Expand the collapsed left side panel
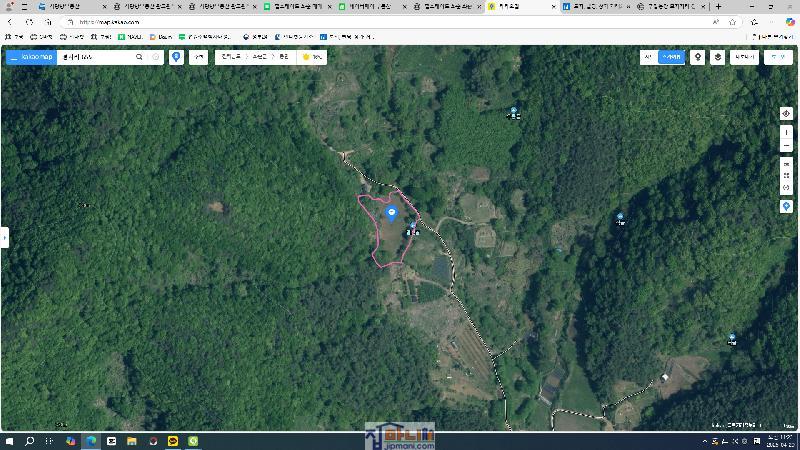 tap(4, 237)
